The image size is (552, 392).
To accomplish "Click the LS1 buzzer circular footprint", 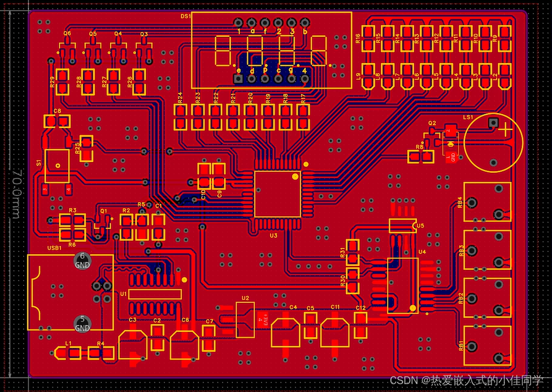I will tap(493, 142).
